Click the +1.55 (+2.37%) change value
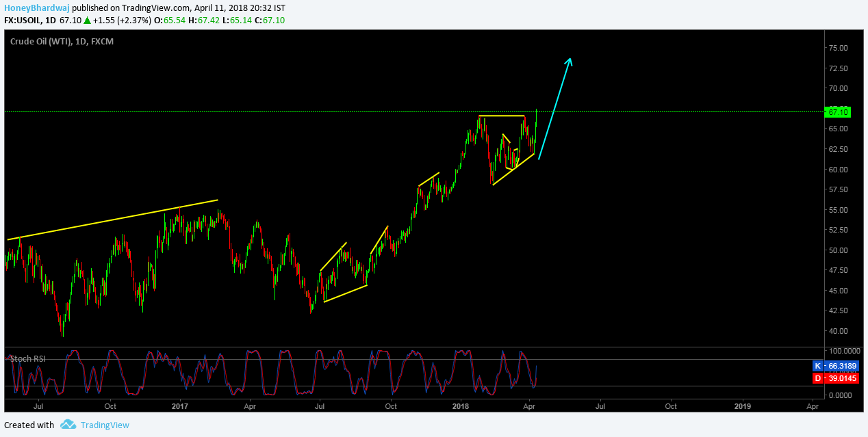This screenshot has height=437, width=868. [x=123, y=21]
